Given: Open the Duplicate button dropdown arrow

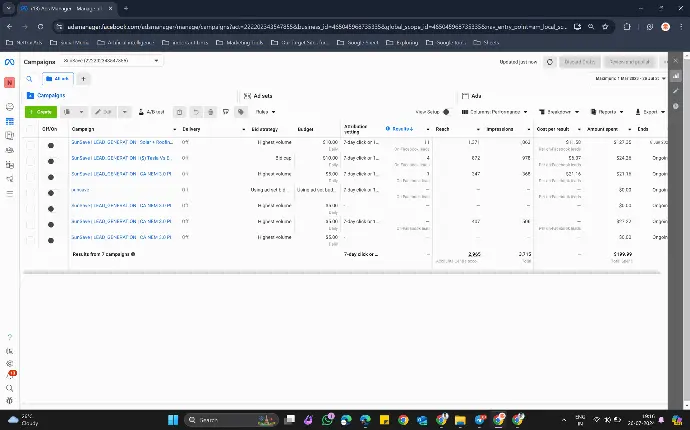Looking at the screenshot, I should pos(81,112).
